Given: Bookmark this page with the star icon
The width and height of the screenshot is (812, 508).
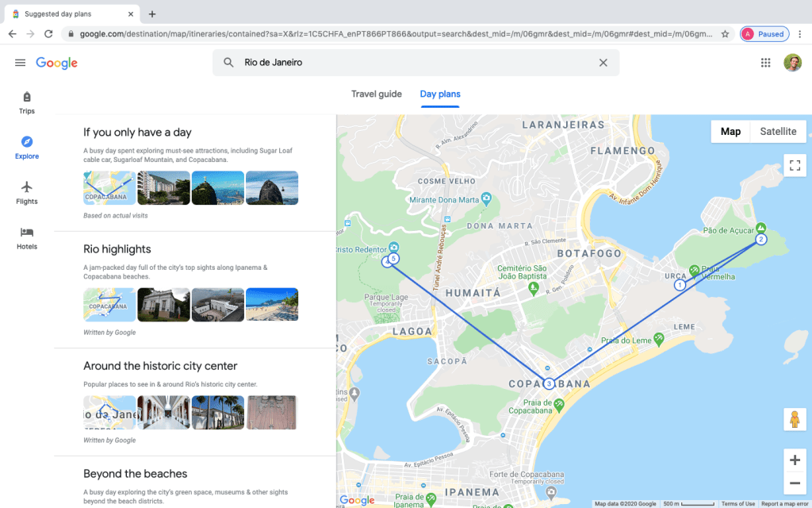Looking at the screenshot, I should [x=725, y=34].
